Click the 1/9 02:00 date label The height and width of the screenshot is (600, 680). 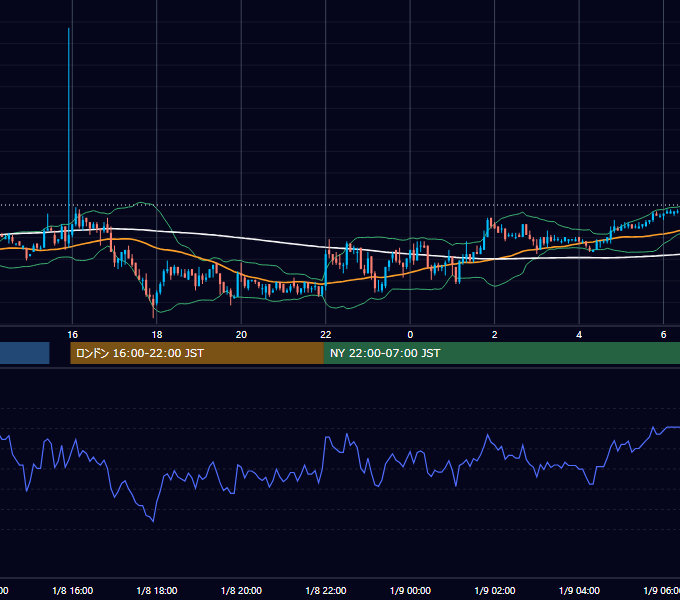point(494,591)
